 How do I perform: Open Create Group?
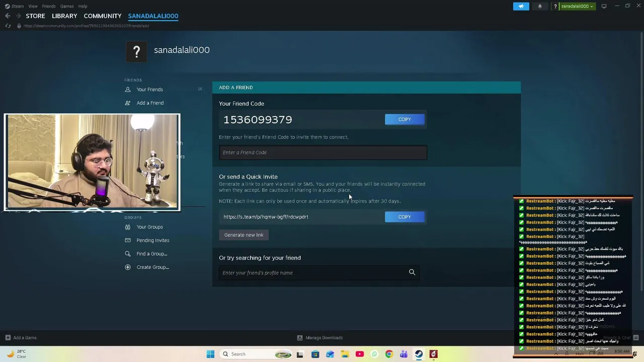tap(153, 267)
